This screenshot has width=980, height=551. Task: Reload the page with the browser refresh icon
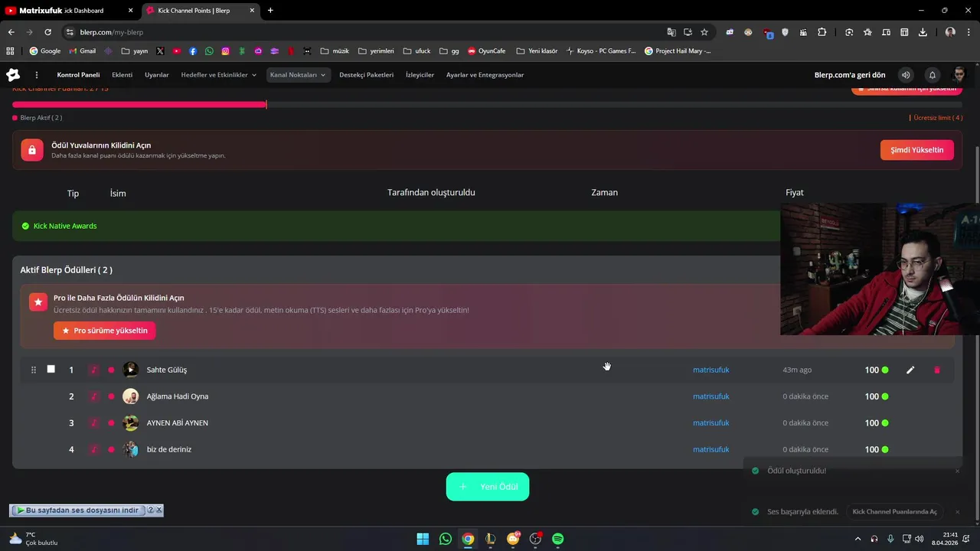[47, 32]
